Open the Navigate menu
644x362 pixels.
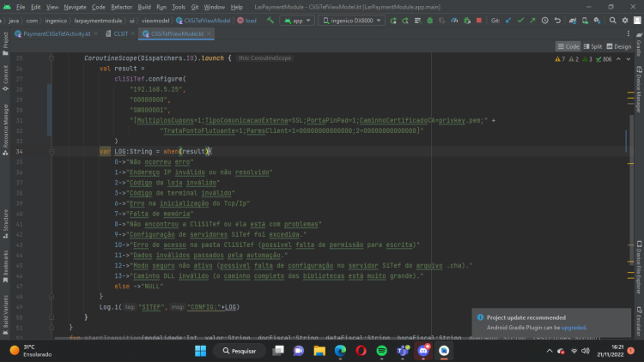(x=76, y=7)
